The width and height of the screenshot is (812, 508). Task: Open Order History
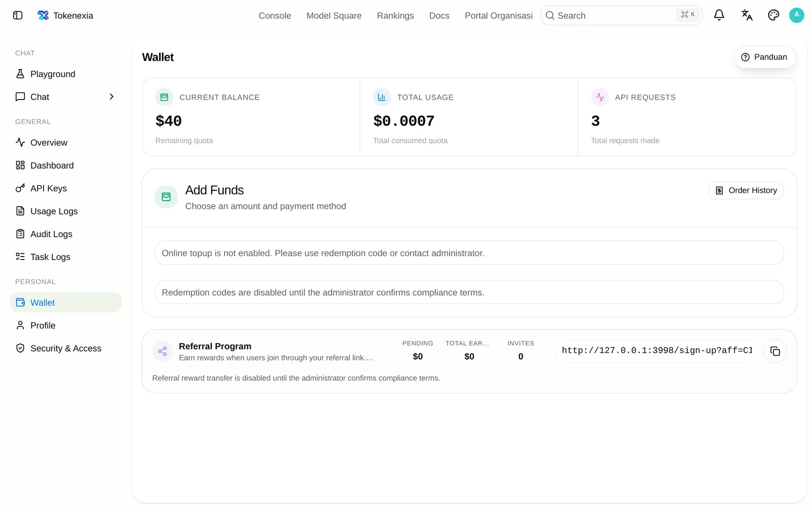coord(746,190)
